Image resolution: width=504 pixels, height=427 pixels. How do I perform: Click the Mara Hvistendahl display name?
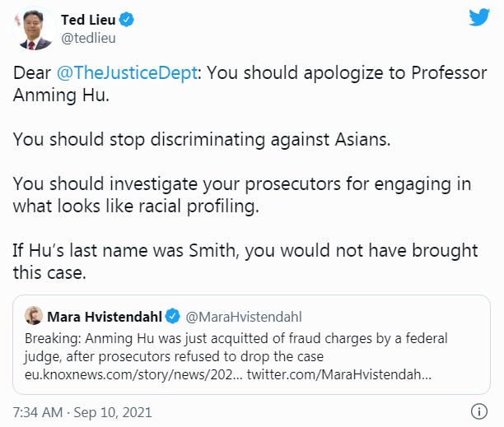[x=105, y=317]
